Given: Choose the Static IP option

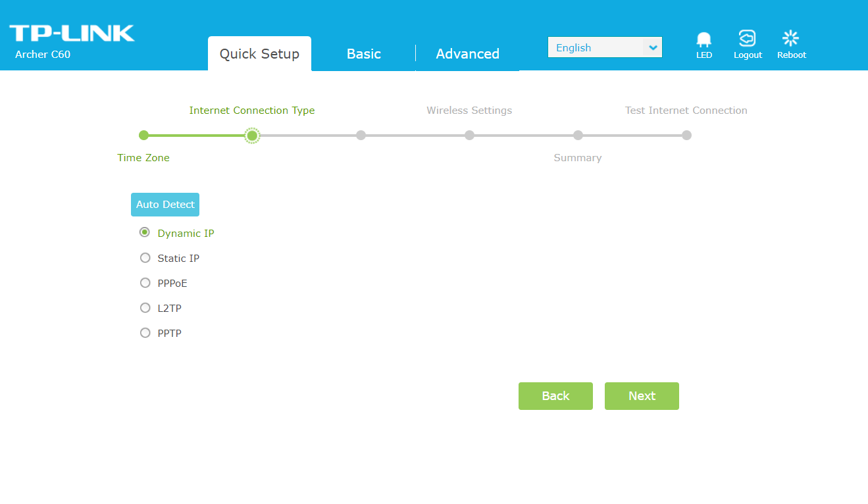Looking at the screenshot, I should click(145, 258).
